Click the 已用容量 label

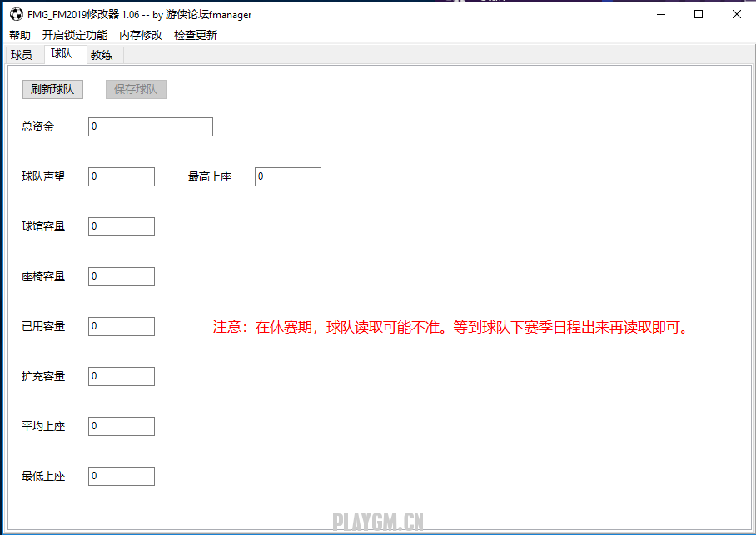tap(43, 327)
